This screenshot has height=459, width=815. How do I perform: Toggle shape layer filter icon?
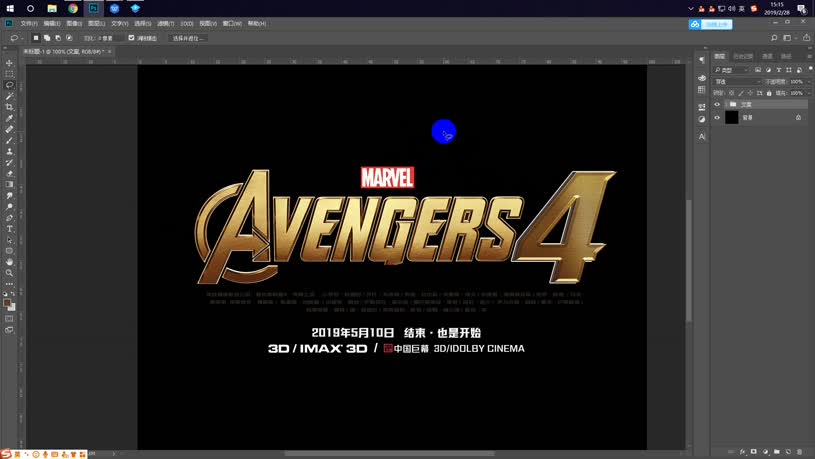pyautogui.click(x=789, y=70)
